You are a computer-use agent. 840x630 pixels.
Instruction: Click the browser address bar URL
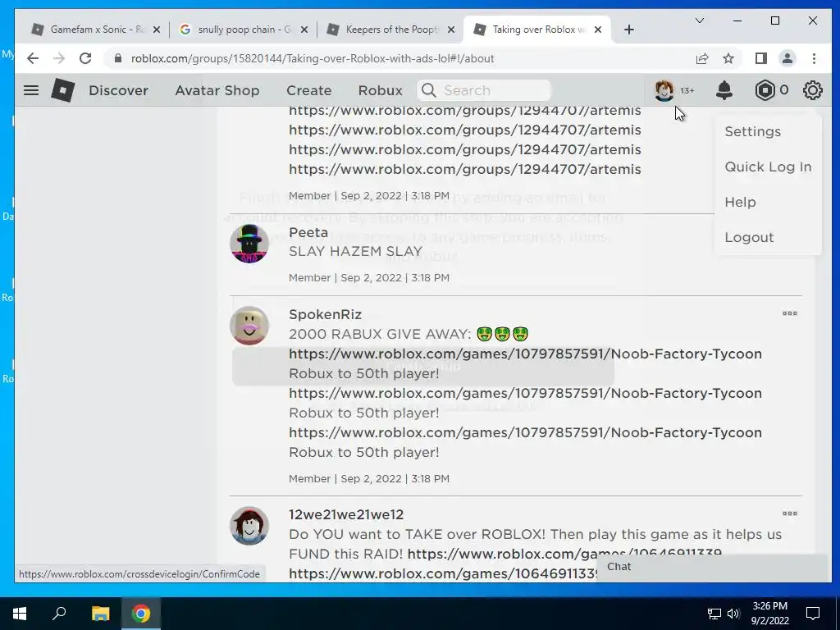pos(313,58)
